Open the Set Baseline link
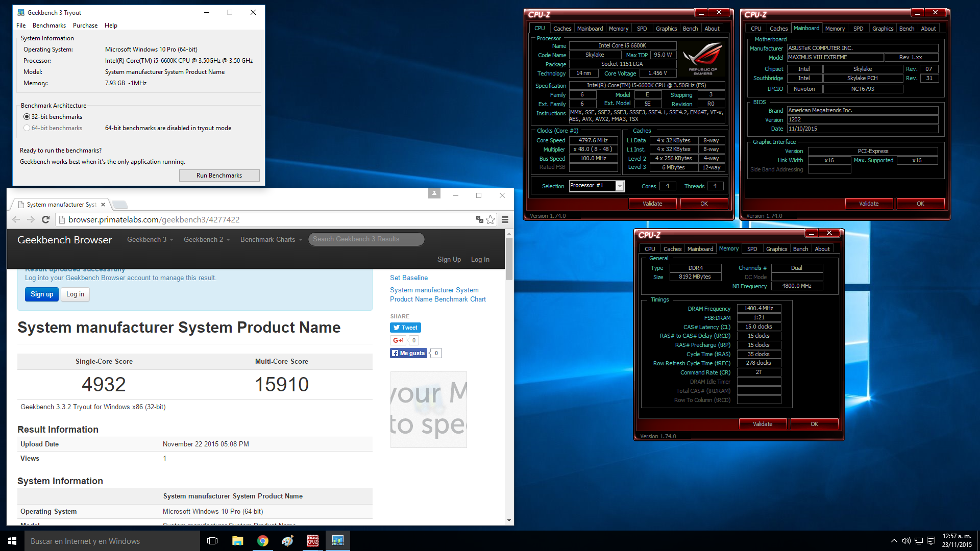 [409, 278]
